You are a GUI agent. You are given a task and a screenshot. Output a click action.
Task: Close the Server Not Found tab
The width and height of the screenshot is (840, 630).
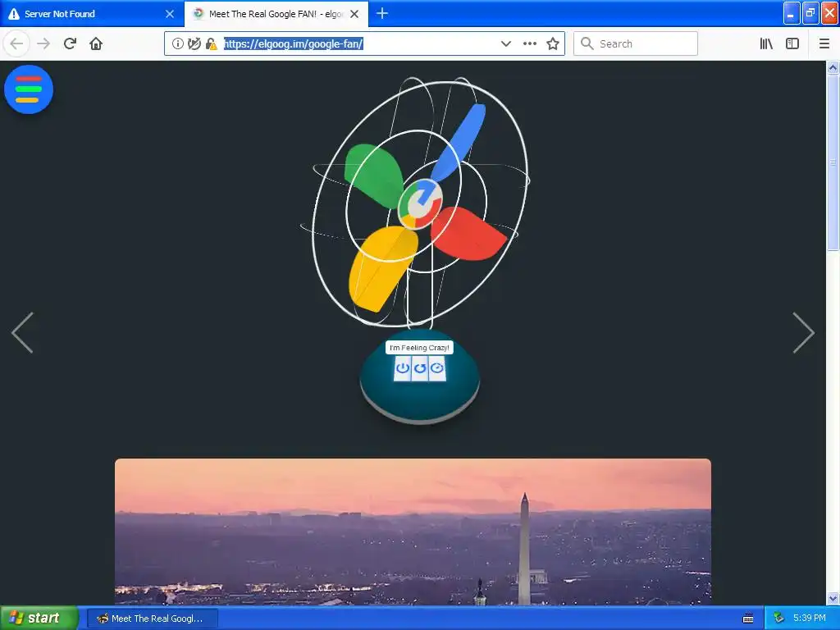click(170, 14)
